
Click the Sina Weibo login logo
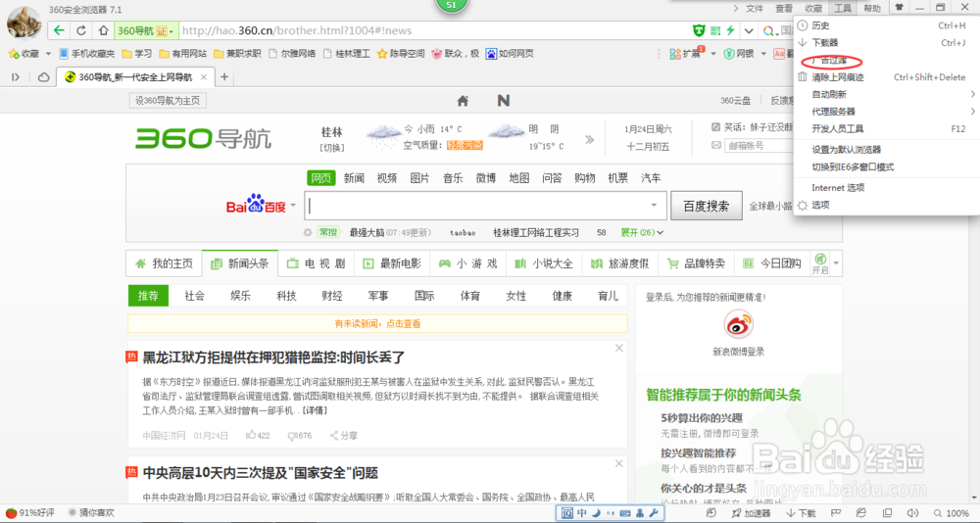point(739,325)
